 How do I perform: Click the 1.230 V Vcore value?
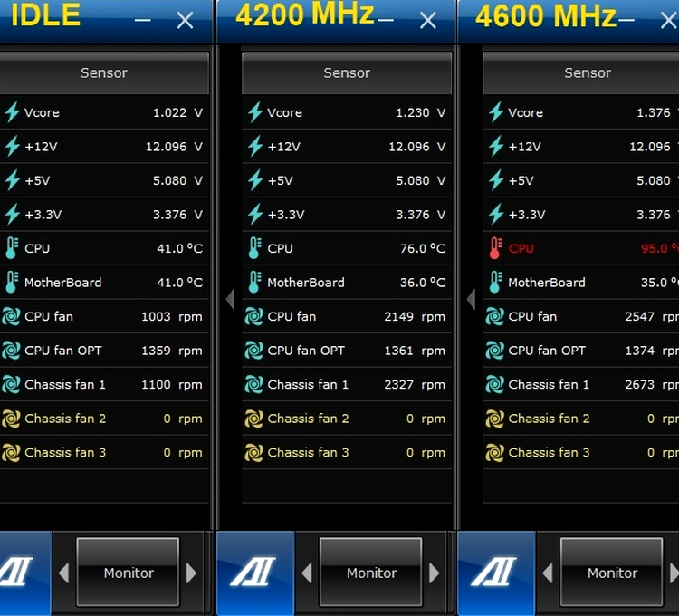pyautogui.click(x=420, y=112)
